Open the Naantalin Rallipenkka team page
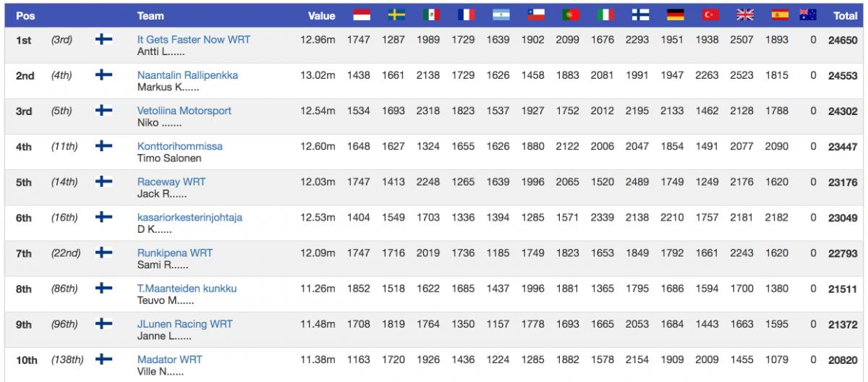The width and height of the screenshot is (868, 382). click(x=187, y=75)
